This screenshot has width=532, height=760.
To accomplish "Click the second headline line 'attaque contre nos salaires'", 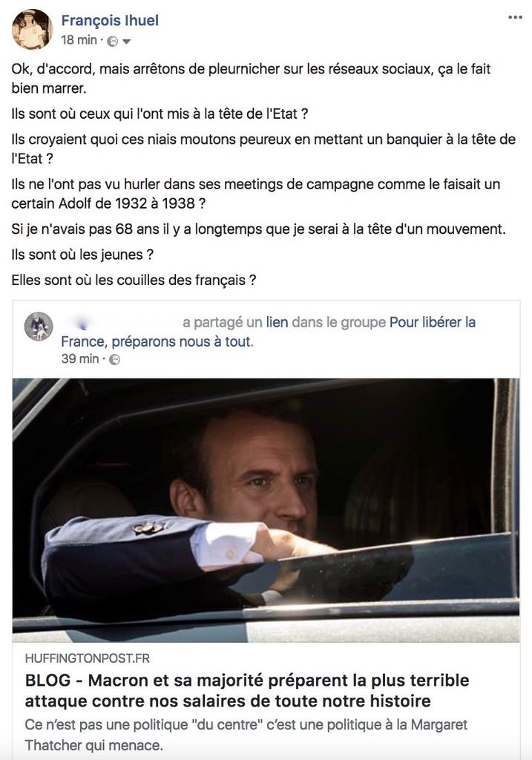I will point(228,701).
